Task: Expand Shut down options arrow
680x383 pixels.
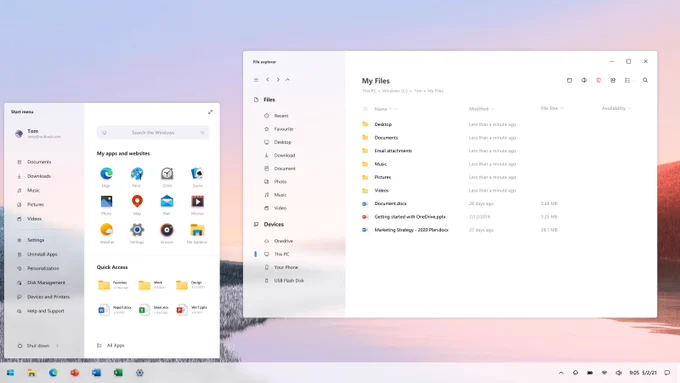Action: tap(57, 346)
